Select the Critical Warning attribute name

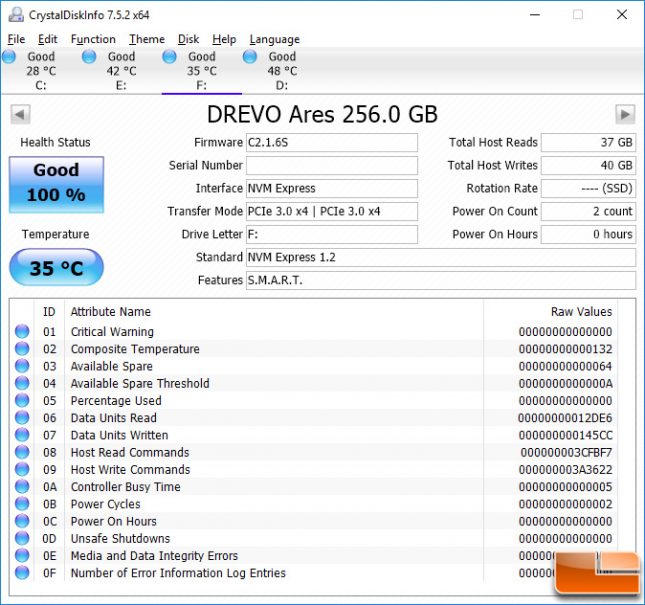point(112,331)
